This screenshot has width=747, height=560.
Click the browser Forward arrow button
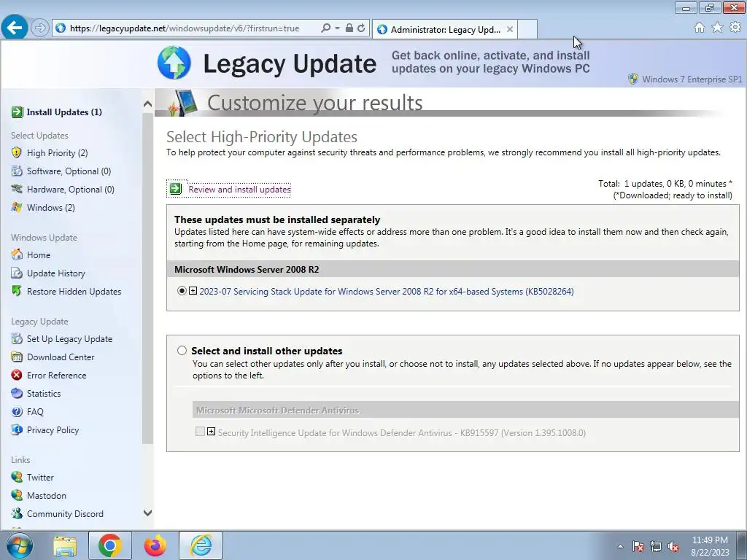pyautogui.click(x=40, y=28)
